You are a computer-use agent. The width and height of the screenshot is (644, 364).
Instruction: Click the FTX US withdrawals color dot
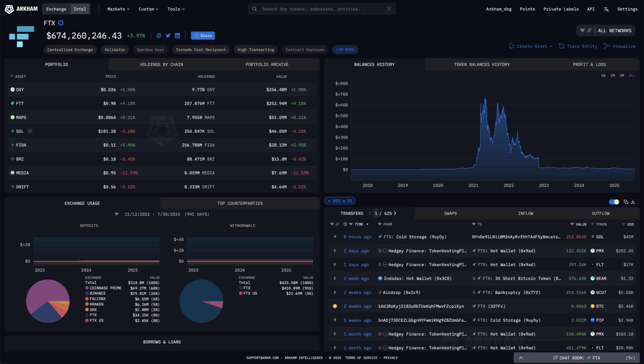click(240, 293)
